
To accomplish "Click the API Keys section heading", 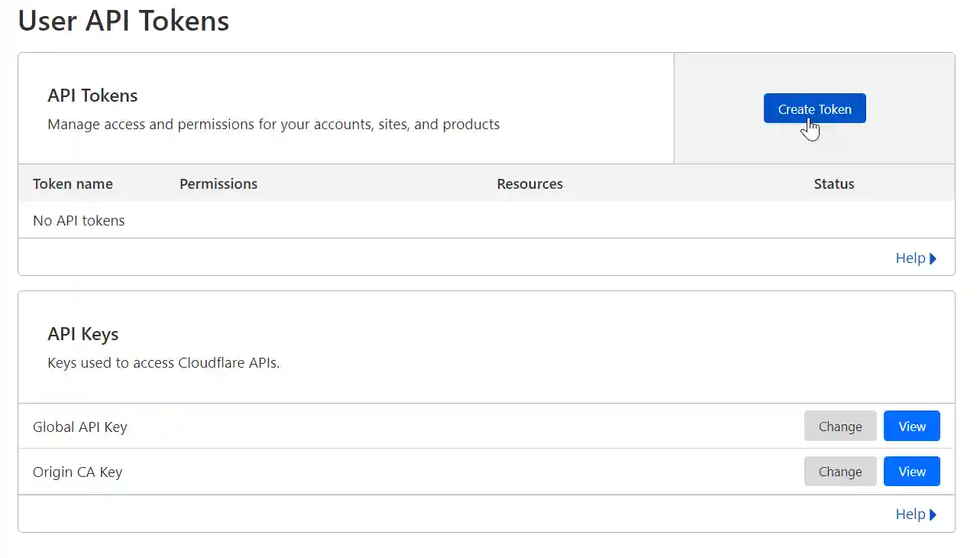I will tap(83, 334).
